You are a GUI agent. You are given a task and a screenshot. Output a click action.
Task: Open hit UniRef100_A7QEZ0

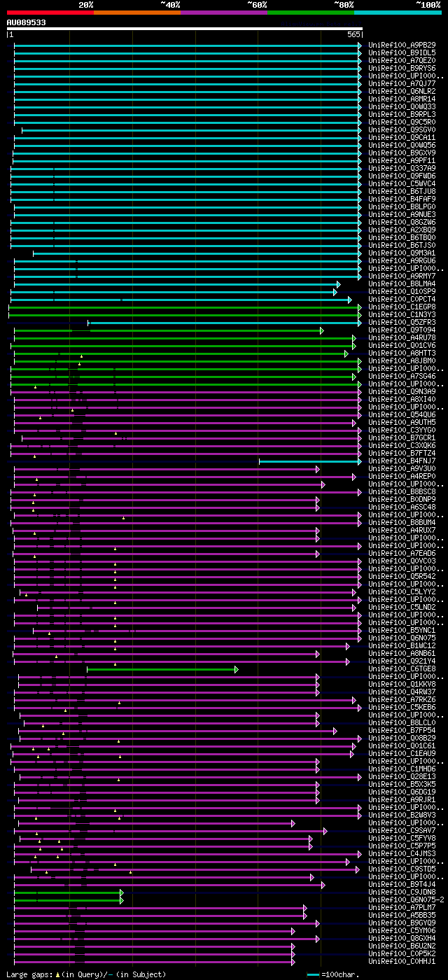coord(402,60)
